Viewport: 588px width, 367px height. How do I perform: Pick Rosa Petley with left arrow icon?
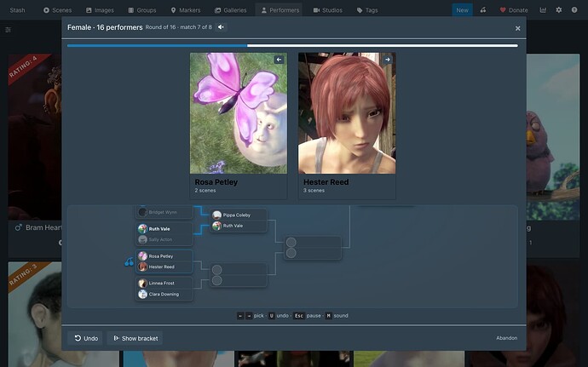[x=279, y=60]
